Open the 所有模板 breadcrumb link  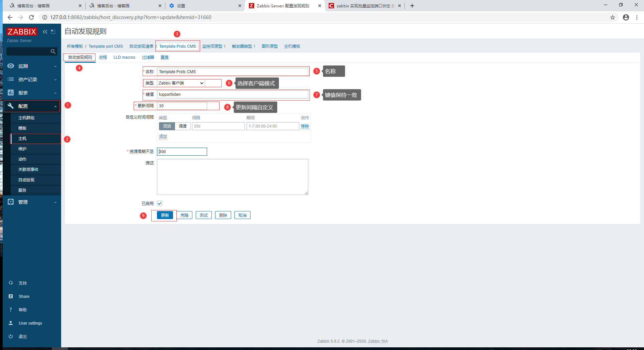[75, 46]
